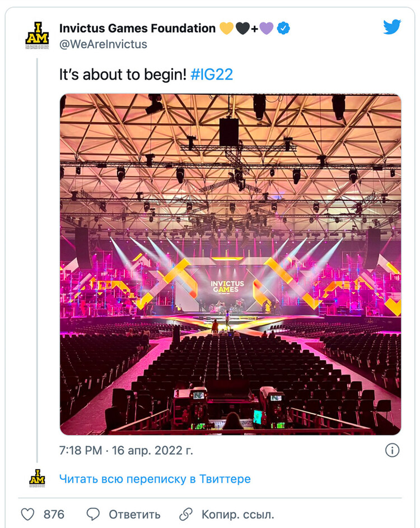Screen dimensions: 420x528
Task: Open the info icon beside the timestamp
Action: (x=393, y=450)
